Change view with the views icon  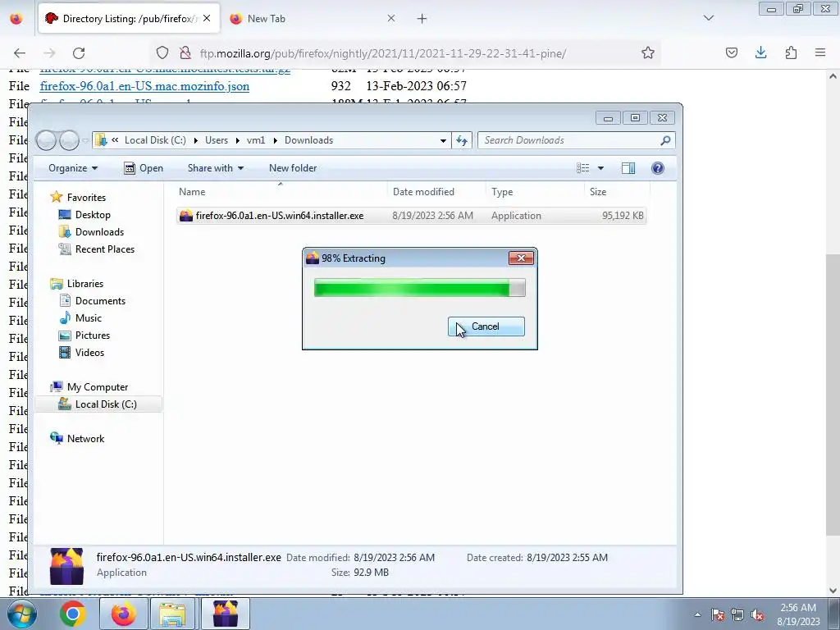[583, 168]
